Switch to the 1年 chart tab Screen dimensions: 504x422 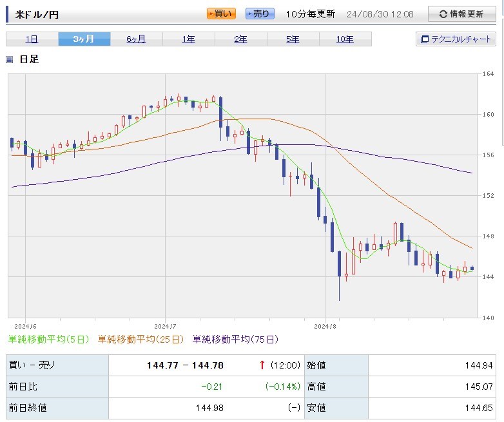pos(188,39)
